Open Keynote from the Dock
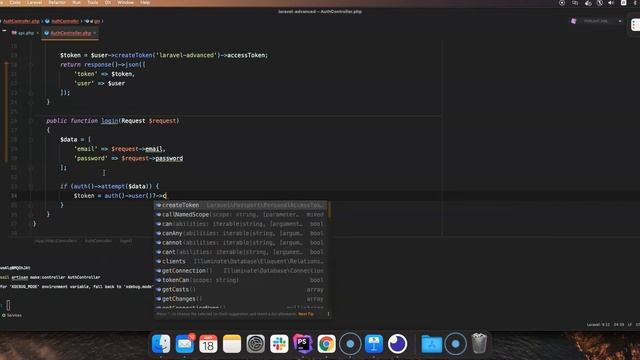 coord(374,344)
